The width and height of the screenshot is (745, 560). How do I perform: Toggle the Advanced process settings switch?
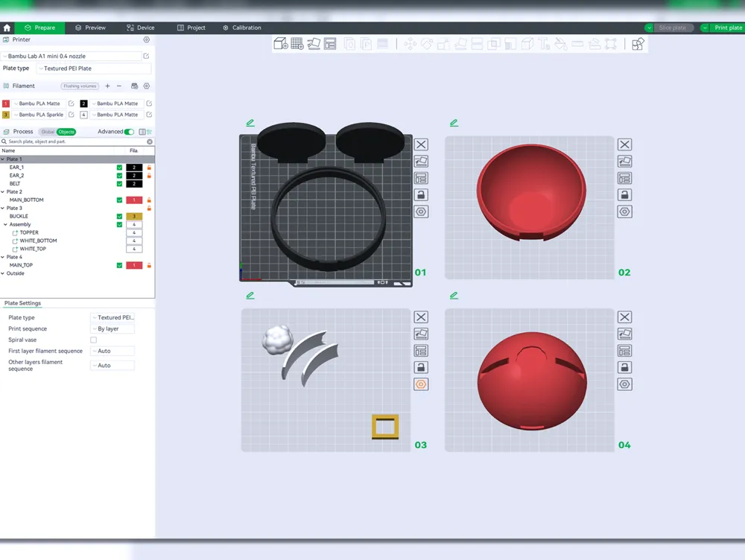(x=129, y=132)
